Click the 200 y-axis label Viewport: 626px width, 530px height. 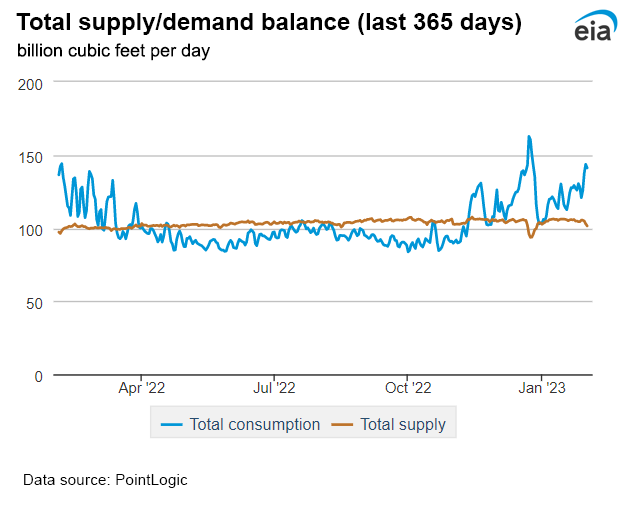click(x=30, y=85)
